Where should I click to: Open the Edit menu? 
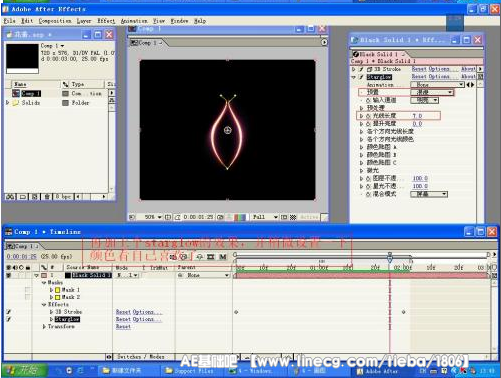(27, 21)
